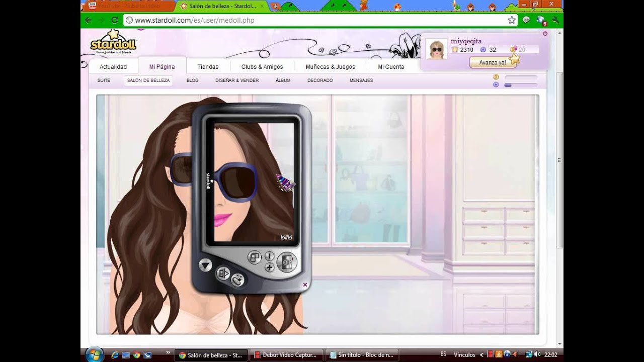The width and height of the screenshot is (644, 362).
Task: Click the blue starcoin progress bar
Action: coord(521,85)
